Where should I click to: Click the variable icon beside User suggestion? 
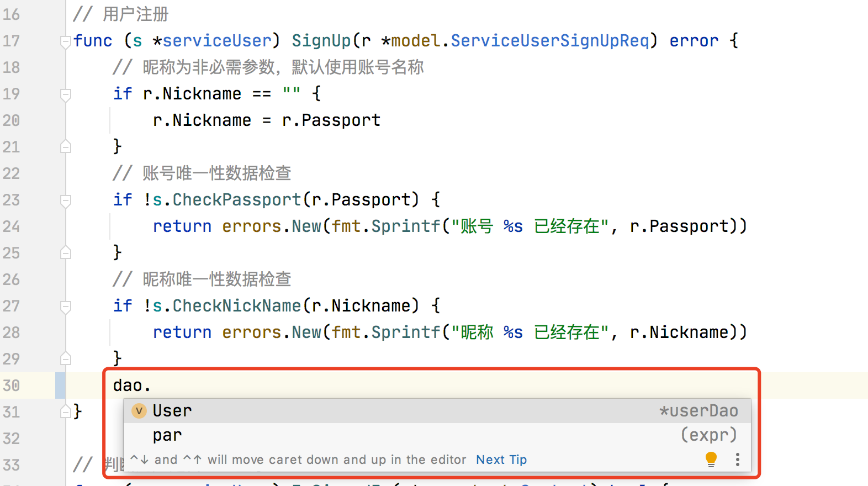pyautogui.click(x=139, y=411)
